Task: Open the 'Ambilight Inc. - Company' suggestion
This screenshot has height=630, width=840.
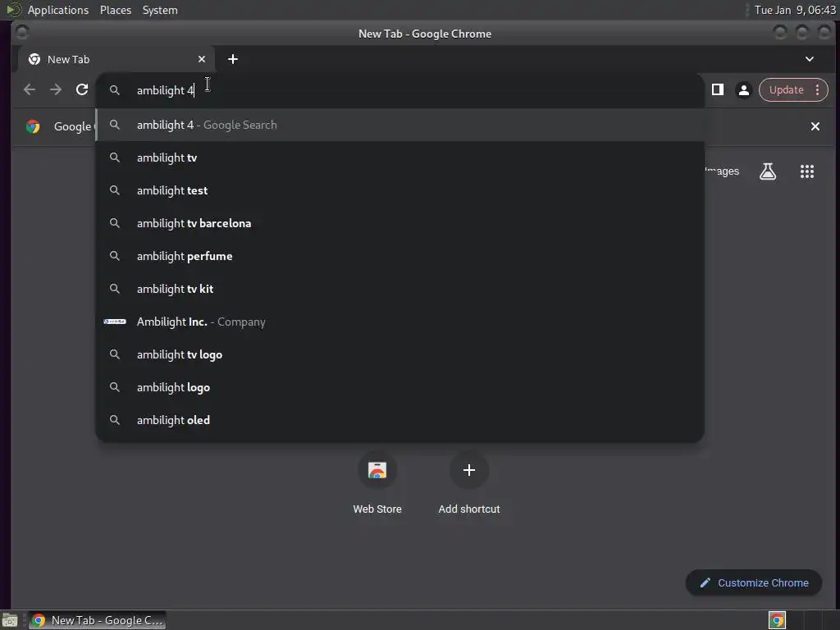Action: tap(399, 322)
